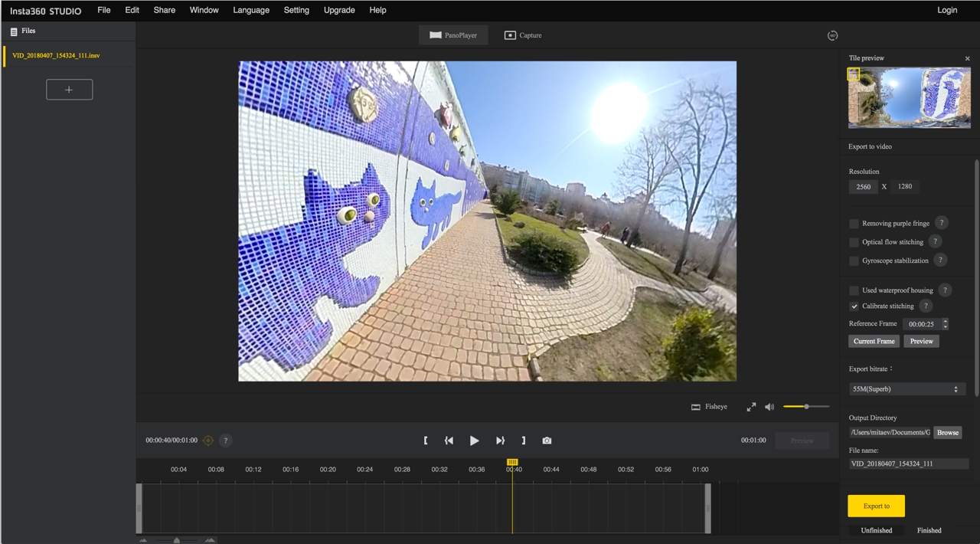Image resolution: width=980 pixels, height=544 pixels.
Task: Edit the File name field
Action: 909,464
